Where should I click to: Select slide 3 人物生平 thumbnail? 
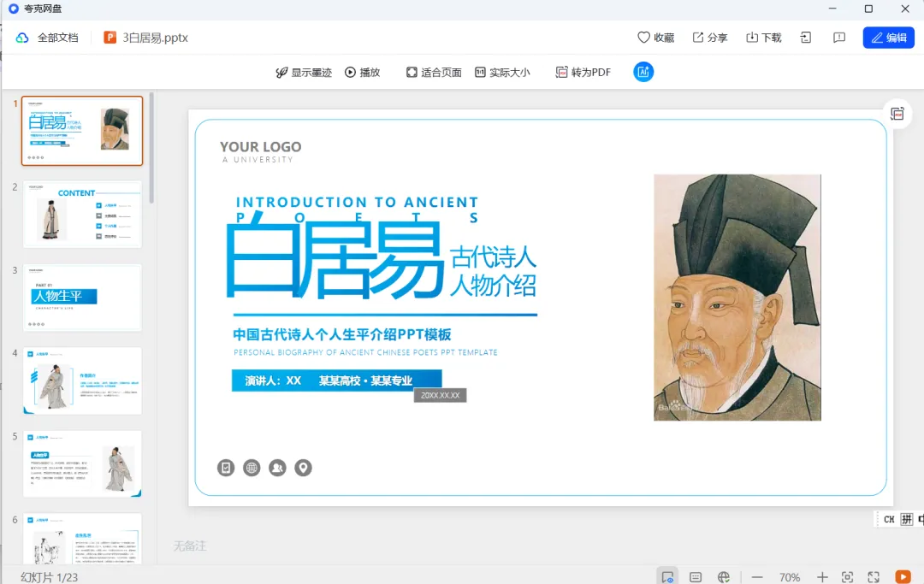tap(82, 298)
